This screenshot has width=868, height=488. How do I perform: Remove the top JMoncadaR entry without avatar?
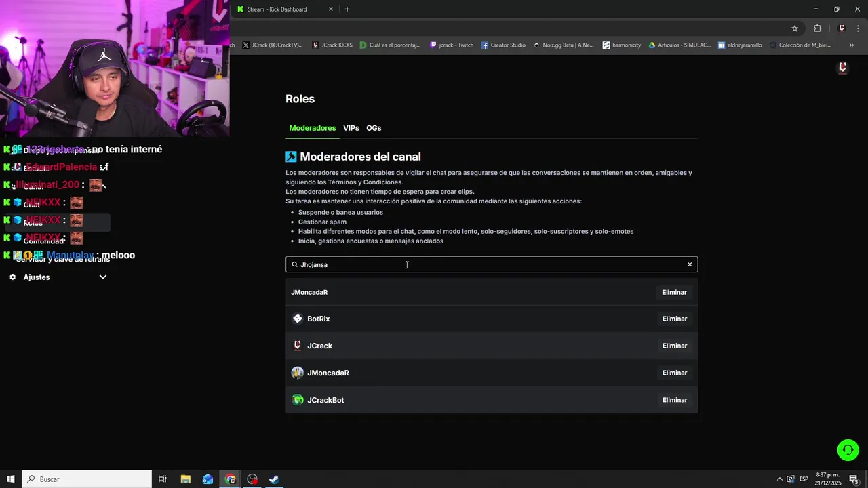(x=675, y=292)
